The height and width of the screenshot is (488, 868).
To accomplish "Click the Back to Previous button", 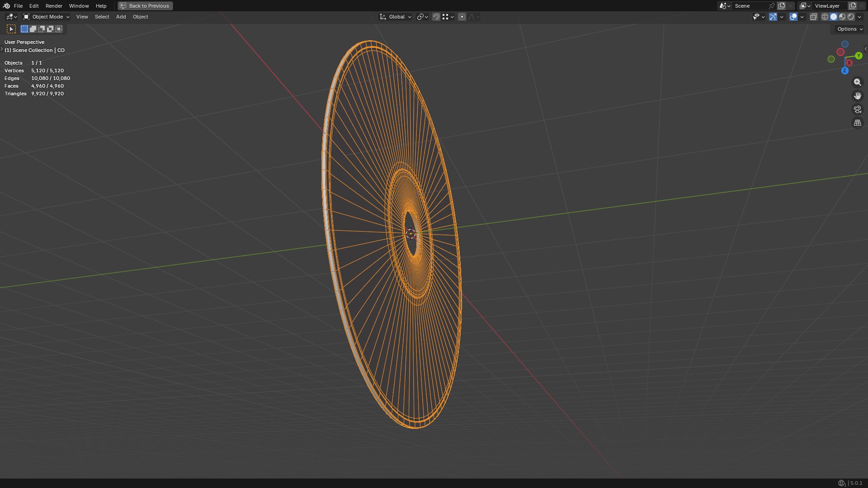I will (x=145, y=6).
